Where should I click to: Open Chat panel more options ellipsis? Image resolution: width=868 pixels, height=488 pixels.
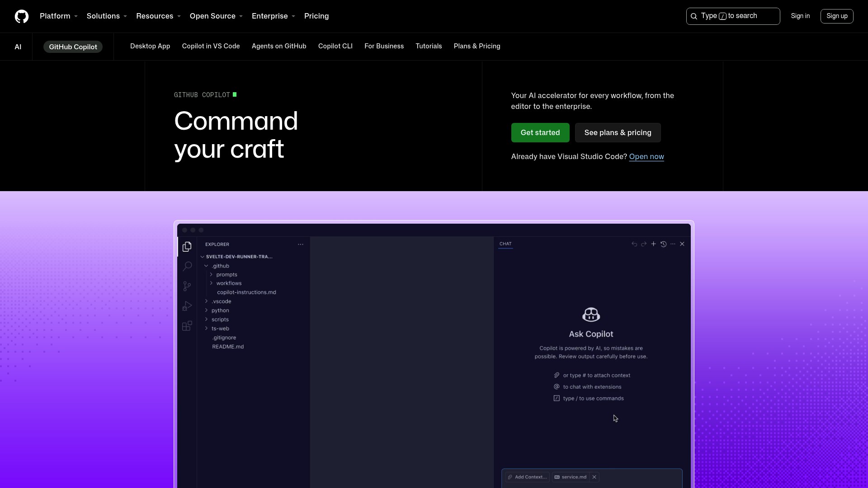673,244
